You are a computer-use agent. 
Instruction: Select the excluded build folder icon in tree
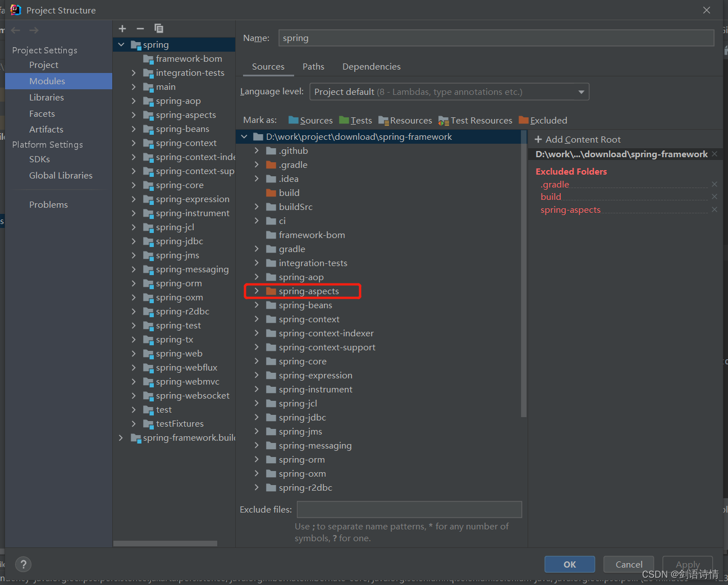pyautogui.click(x=271, y=193)
